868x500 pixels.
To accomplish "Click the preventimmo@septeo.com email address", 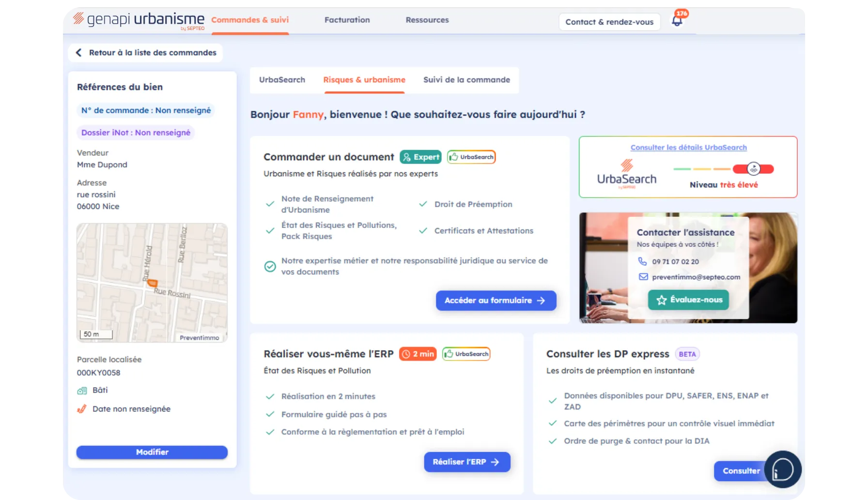I will click(x=696, y=277).
